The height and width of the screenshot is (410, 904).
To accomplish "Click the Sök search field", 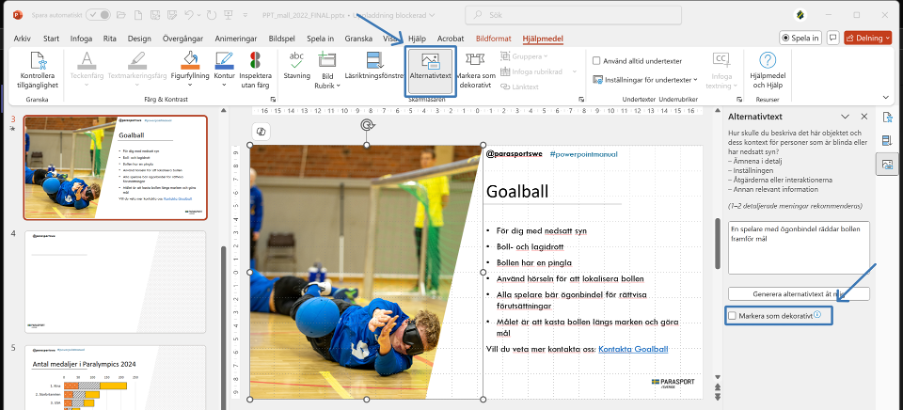I will (574, 15).
